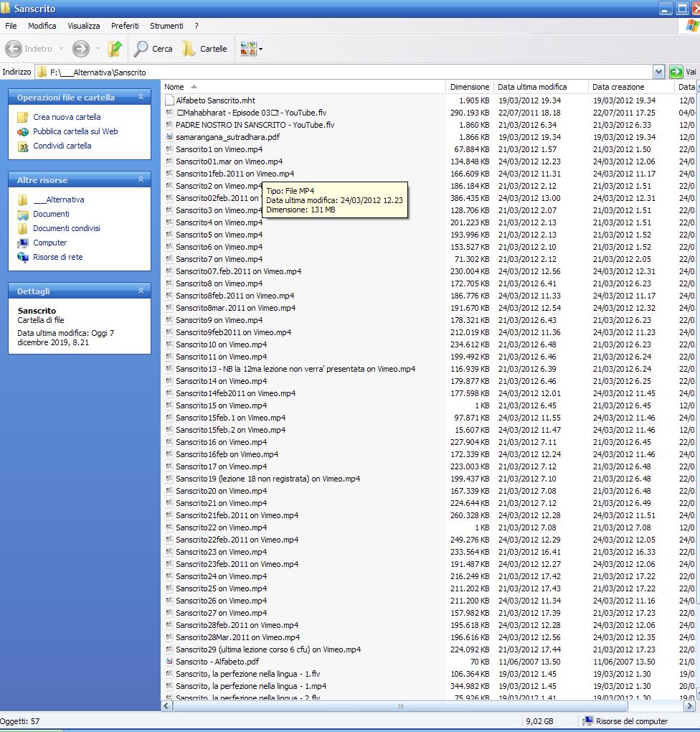Click Crea nuova cartella link
This screenshot has height=732, width=700.
click(x=67, y=117)
